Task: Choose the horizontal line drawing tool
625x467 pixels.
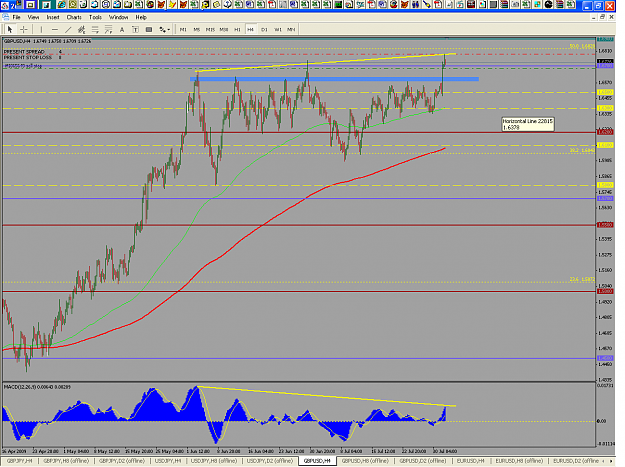Action: click(x=55, y=29)
